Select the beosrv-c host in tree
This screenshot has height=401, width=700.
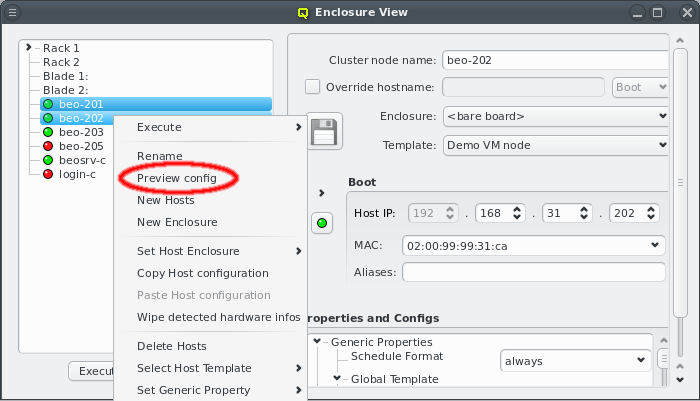(x=81, y=160)
